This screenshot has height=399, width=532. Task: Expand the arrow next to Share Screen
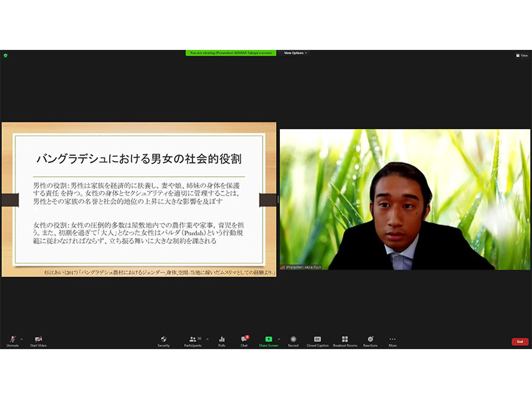pos(279,338)
